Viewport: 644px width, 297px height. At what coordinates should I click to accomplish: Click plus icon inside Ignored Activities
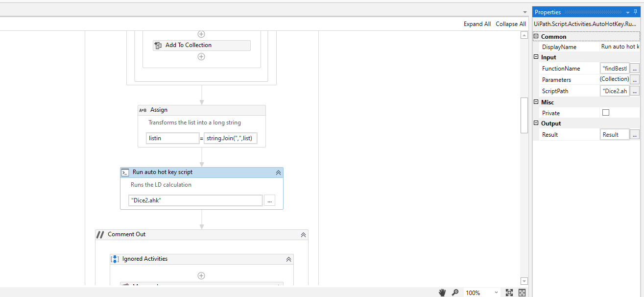pos(201,275)
